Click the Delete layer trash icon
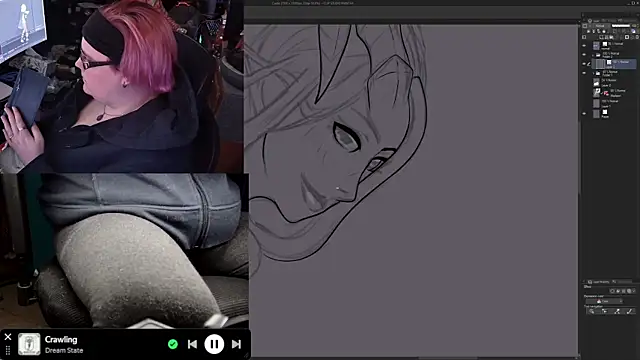The width and height of the screenshot is (640, 360). [637, 37]
